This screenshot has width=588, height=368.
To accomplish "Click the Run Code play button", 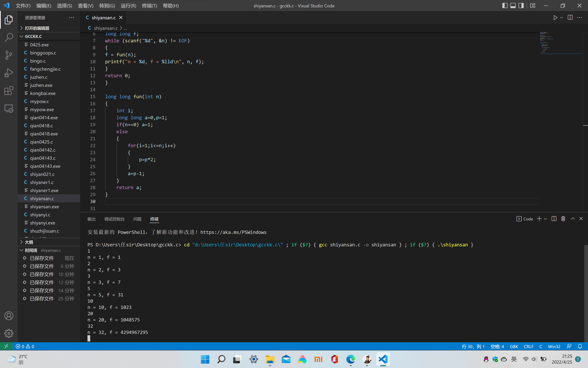I will tap(555, 17).
